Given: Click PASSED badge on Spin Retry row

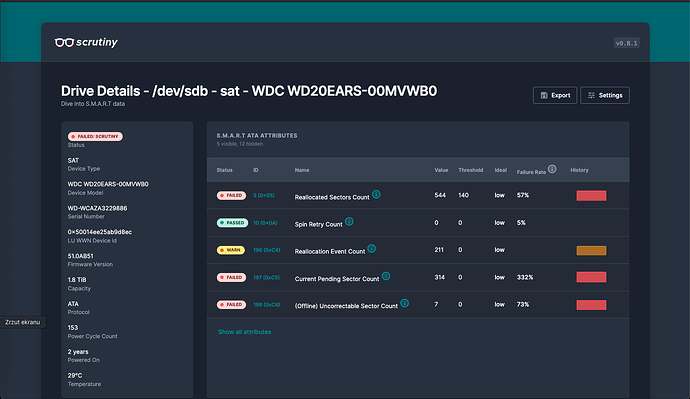Looking at the screenshot, I should (x=232, y=223).
